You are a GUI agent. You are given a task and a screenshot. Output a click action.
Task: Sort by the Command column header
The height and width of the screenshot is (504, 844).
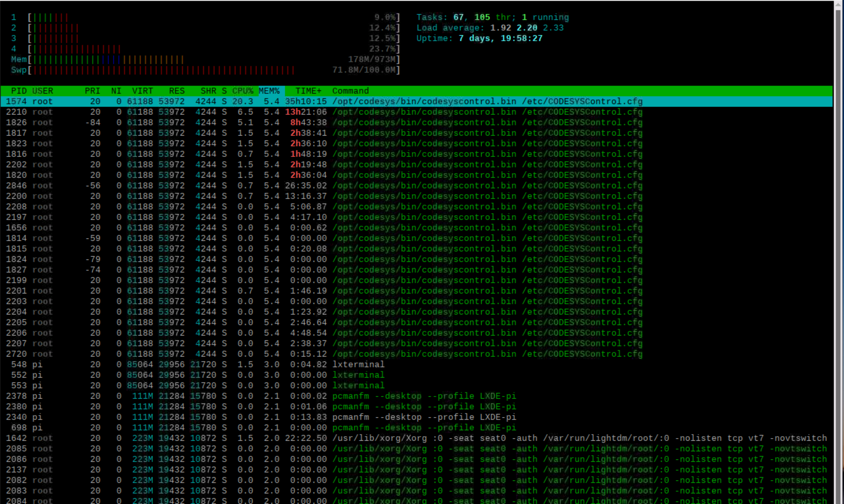(x=351, y=91)
